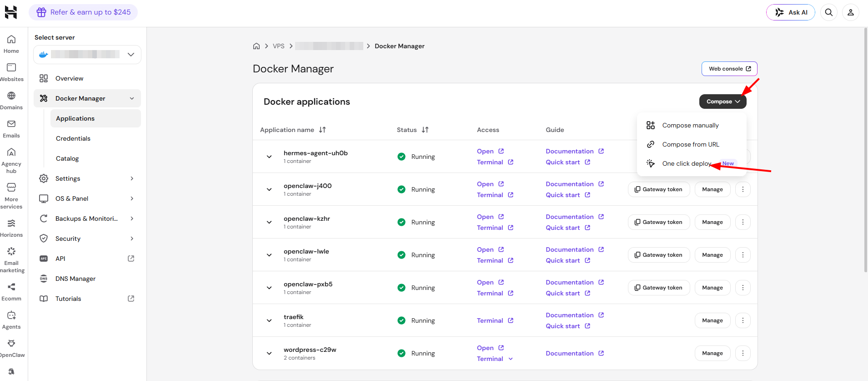Image resolution: width=868 pixels, height=381 pixels.
Task: Go to Websites in left rail
Action: 11,72
